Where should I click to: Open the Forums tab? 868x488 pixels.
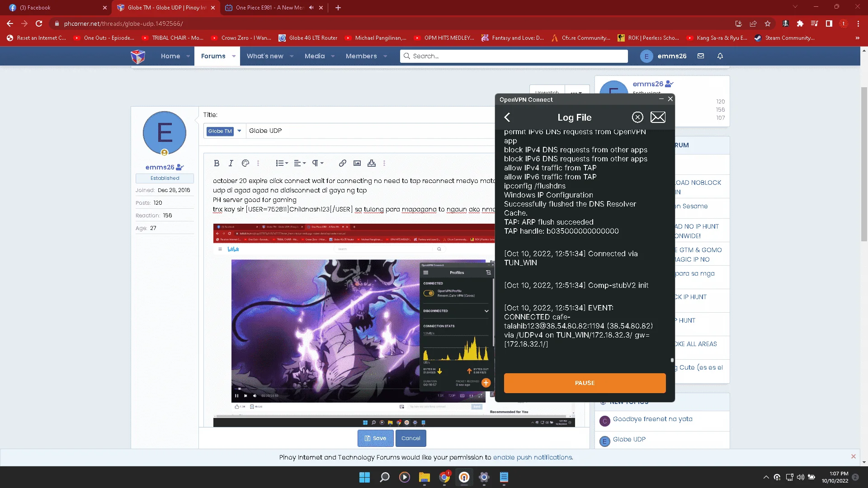coord(213,56)
